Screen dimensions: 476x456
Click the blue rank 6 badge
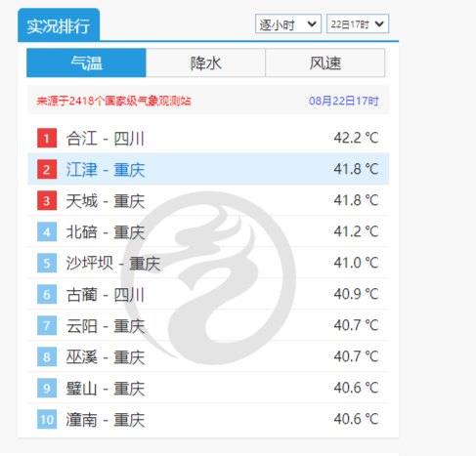[47, 294]
